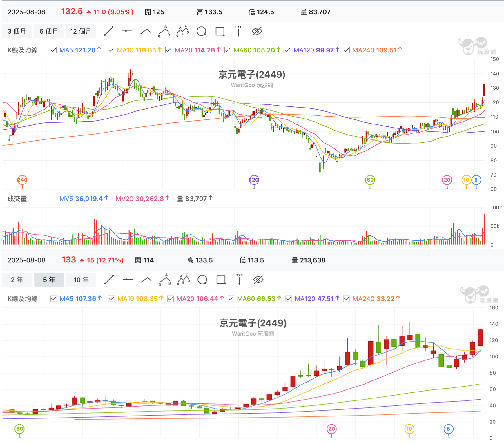Toggle the MA240 33.22 checkbox in bottom chart
This screenshot has height=444, width=504.
click(347, 298)
